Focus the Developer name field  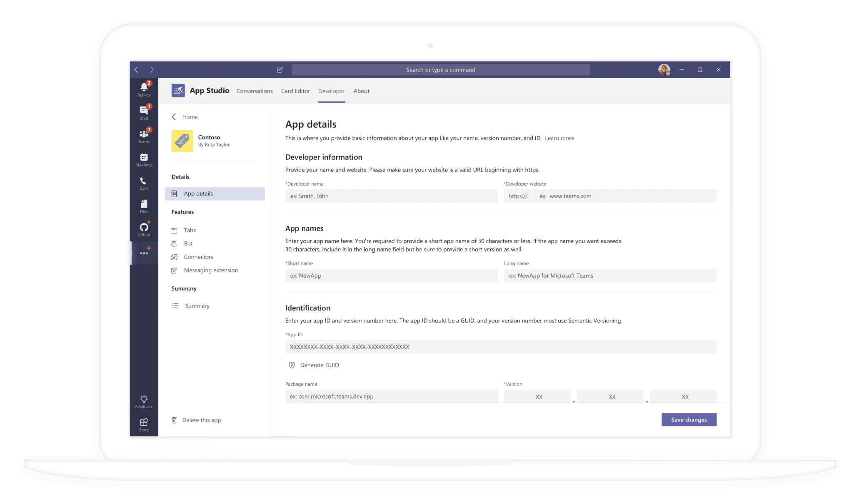pyautogui.click(x=392, y=196)
